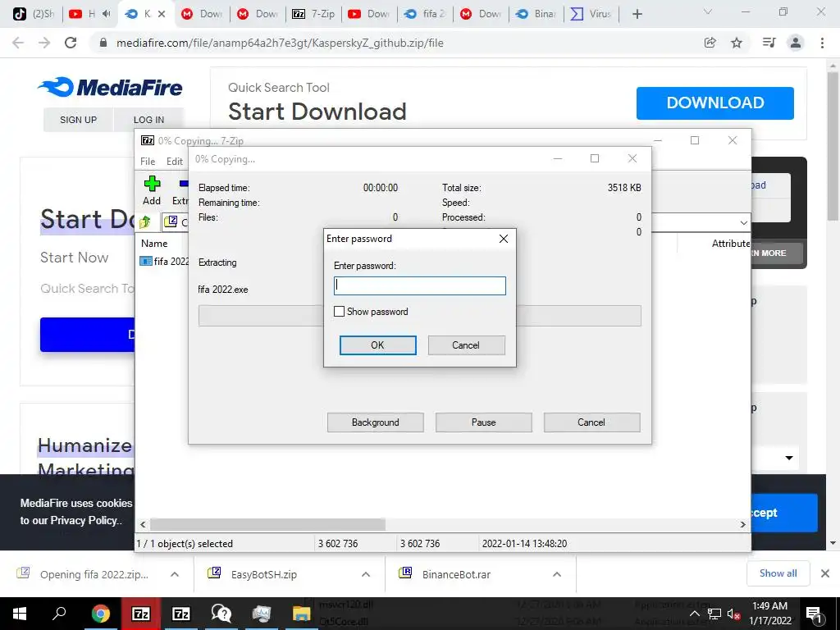The height and width of the screenshot is (630, 840).
Task: Close the Enter password dialog with X
Action: click(504, 239)
